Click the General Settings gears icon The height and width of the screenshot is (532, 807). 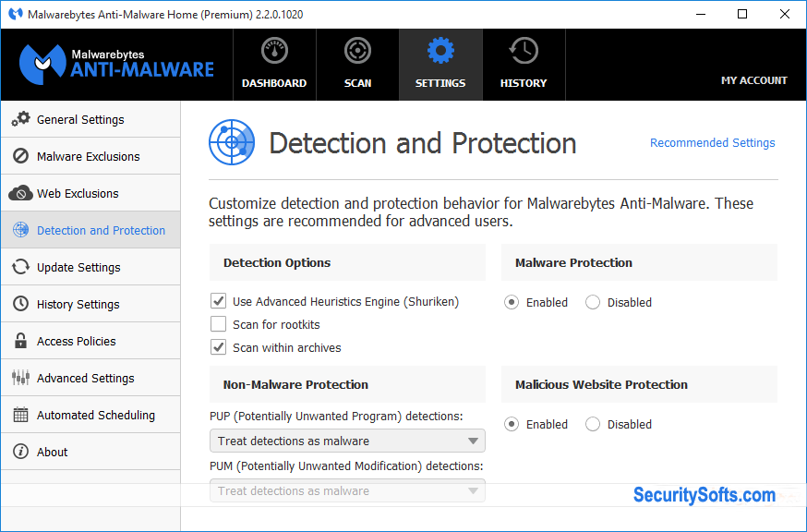20,119
